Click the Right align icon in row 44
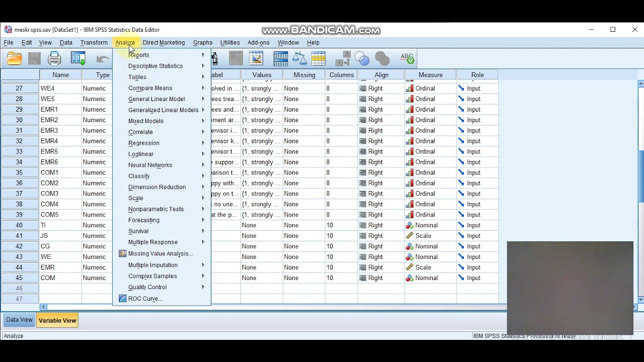 click(x=362, y=267)
